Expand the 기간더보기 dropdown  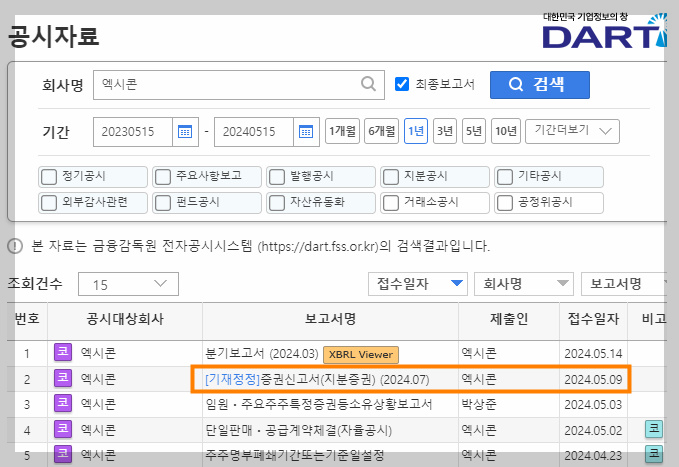(572, 131)
